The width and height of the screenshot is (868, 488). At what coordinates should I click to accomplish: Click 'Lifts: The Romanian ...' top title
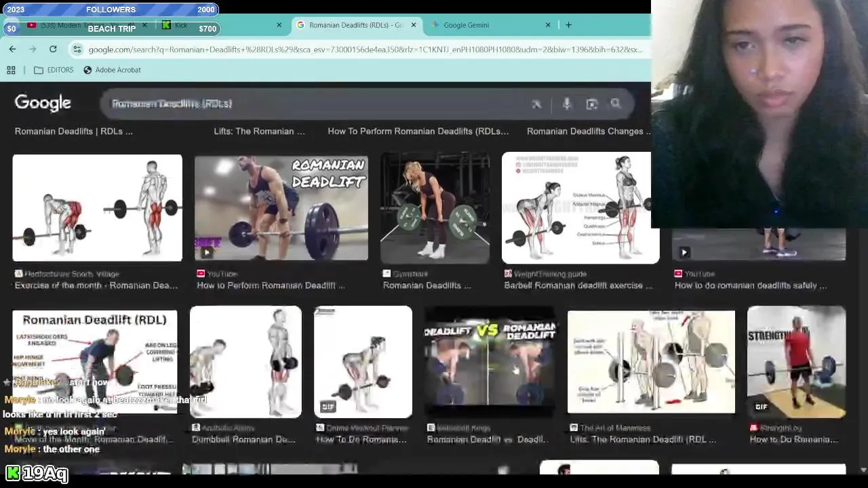click(259, 131)
